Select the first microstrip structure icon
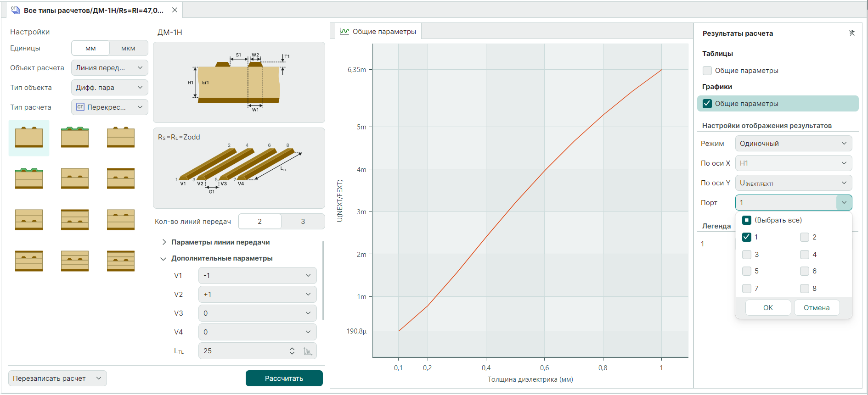Screen dimensions: 868x395 (x=29, y=138)
